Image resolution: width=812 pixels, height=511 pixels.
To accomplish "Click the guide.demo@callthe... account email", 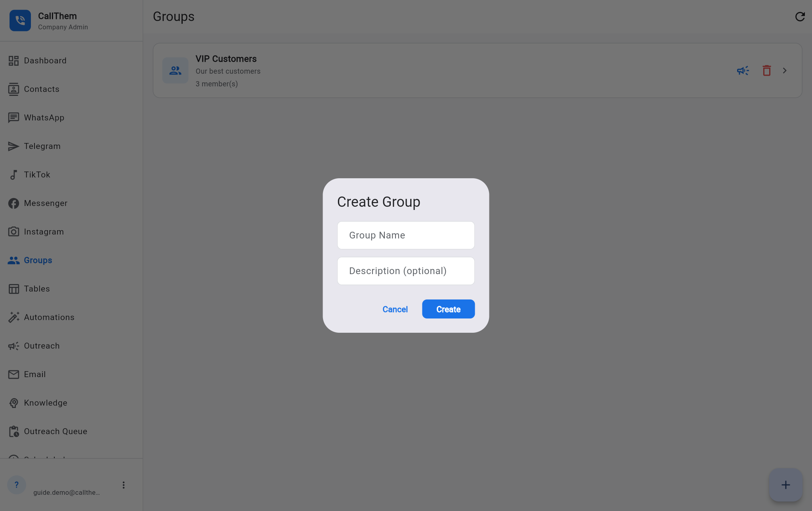I will 67,492.
